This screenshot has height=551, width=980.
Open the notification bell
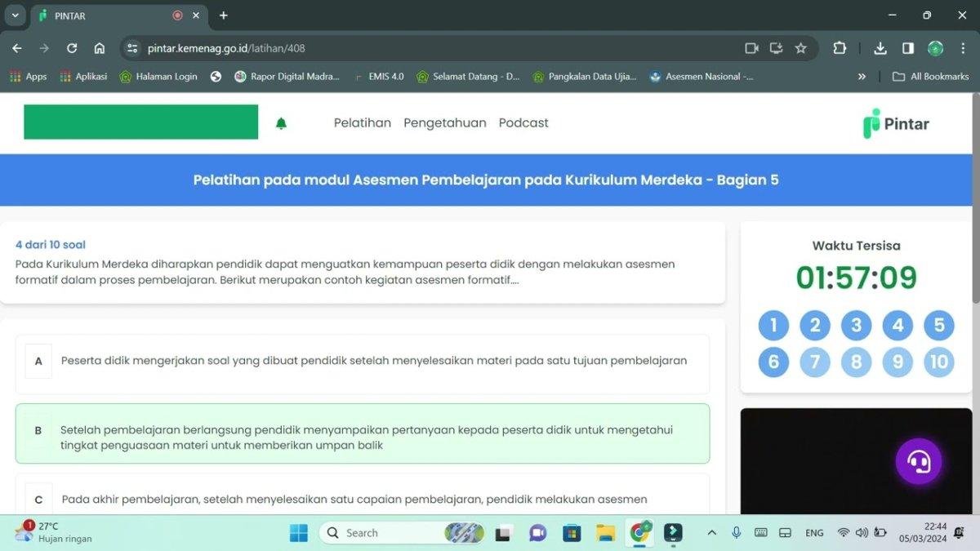(x=281, y=122)
